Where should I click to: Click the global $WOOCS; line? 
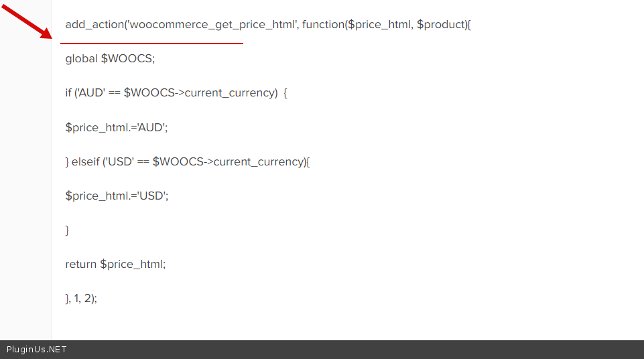click(110, 59)
